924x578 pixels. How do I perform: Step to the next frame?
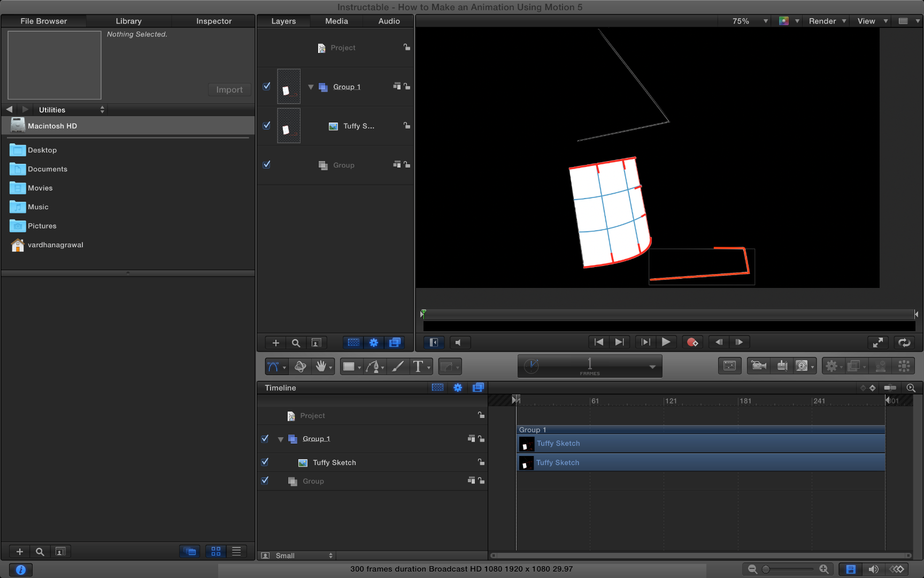739,342
